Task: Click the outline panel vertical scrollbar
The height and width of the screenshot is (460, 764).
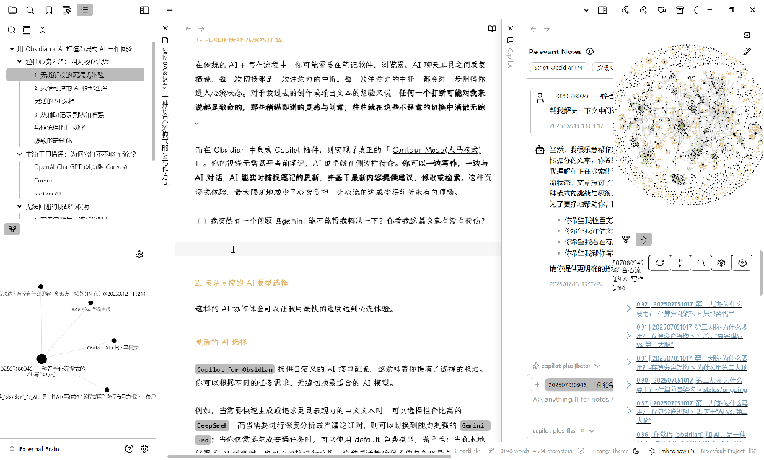Action: click(x=153, y=102)
